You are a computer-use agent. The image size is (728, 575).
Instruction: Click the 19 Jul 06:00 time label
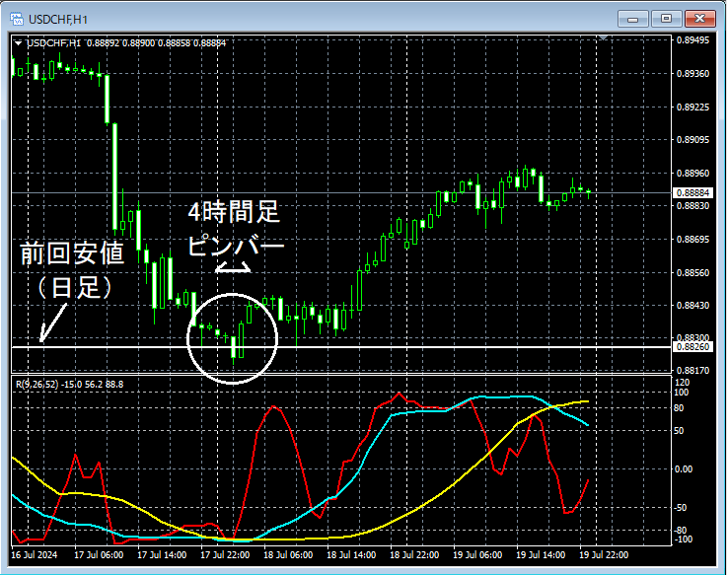477,555
